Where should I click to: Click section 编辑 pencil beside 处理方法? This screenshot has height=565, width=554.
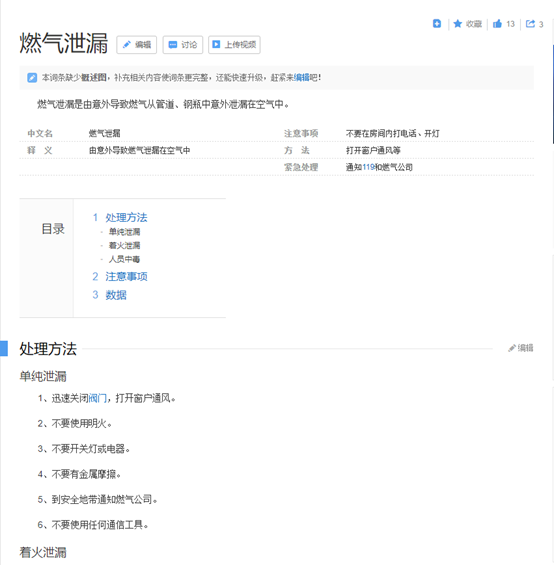(x=520, y=348)
